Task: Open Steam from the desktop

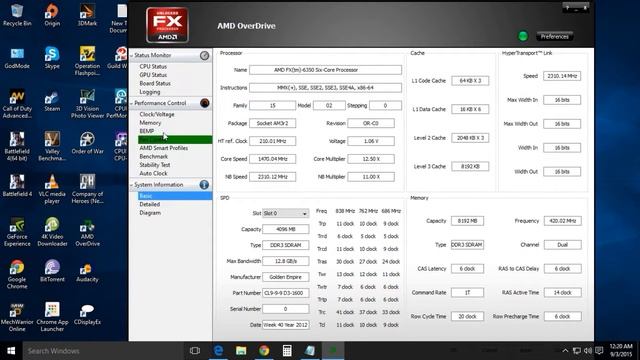Action: (x=52, y=100)
